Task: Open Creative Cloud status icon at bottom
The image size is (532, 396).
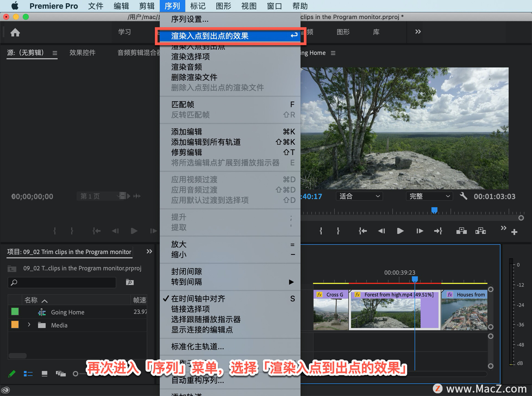Action: click(x=6, y=390)
